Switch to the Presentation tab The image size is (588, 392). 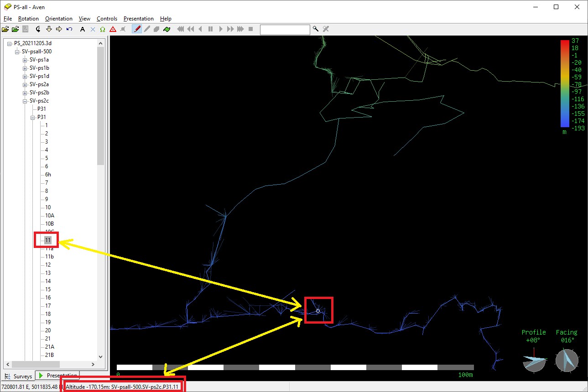[x=57, y=376]
